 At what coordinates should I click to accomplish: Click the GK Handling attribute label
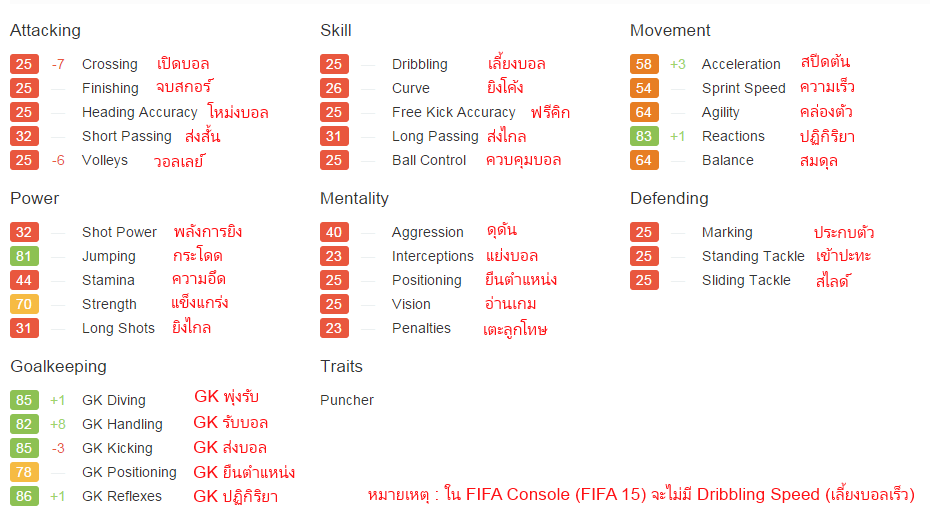(x=122, y=424)
